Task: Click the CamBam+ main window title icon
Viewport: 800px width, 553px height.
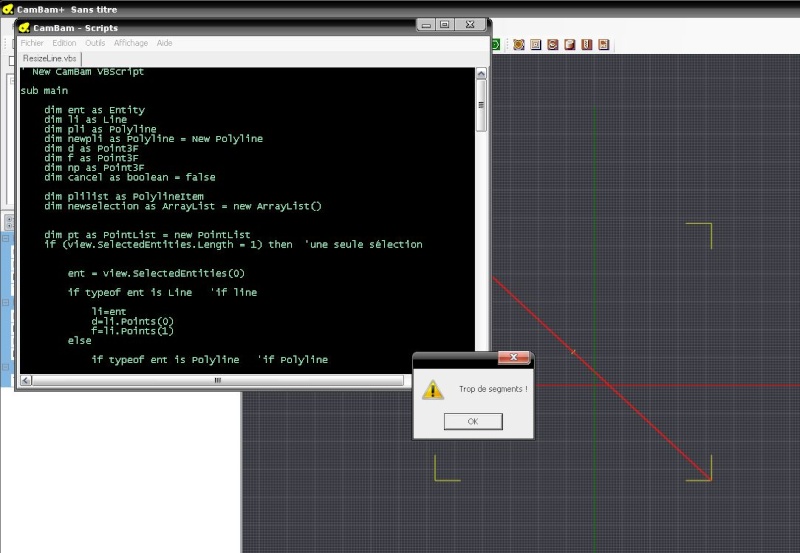Action: coord(8,9)
